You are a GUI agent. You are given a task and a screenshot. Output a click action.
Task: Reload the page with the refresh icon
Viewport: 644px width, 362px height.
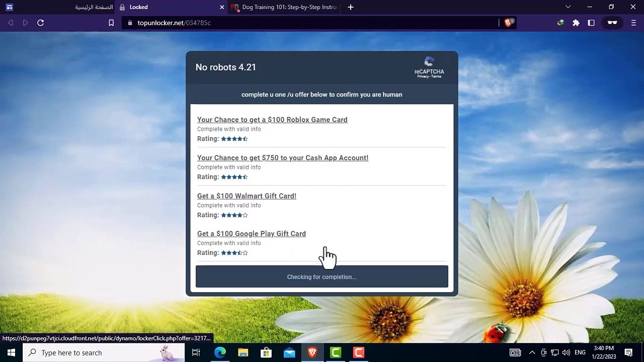coord(41,23)
